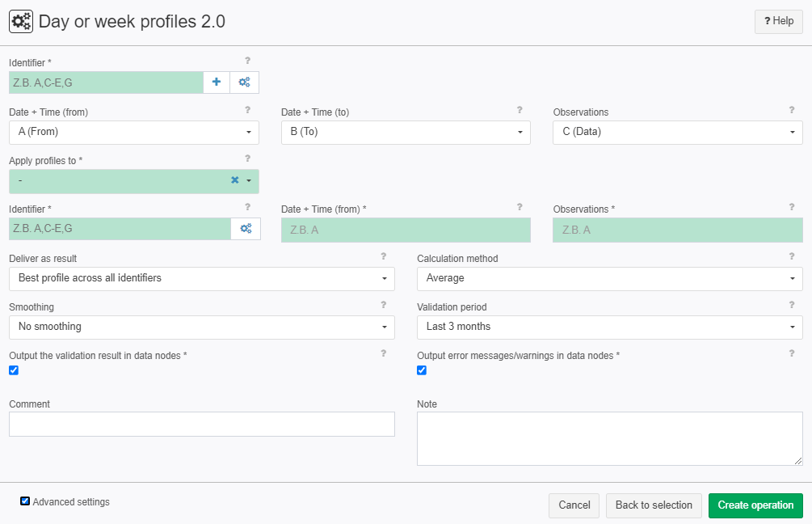Show help for Output the validation result

click(x=383, y=353)
